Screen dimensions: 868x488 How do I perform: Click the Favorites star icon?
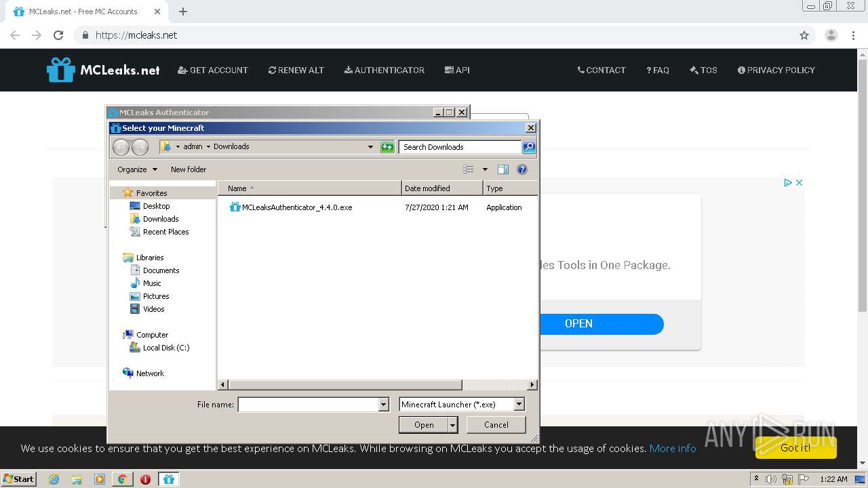coord(128,193)
